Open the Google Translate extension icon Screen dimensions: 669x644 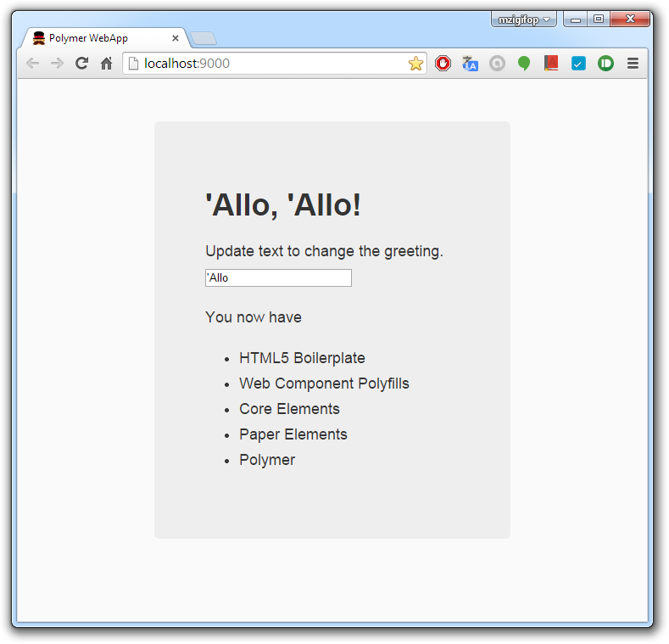470,64
